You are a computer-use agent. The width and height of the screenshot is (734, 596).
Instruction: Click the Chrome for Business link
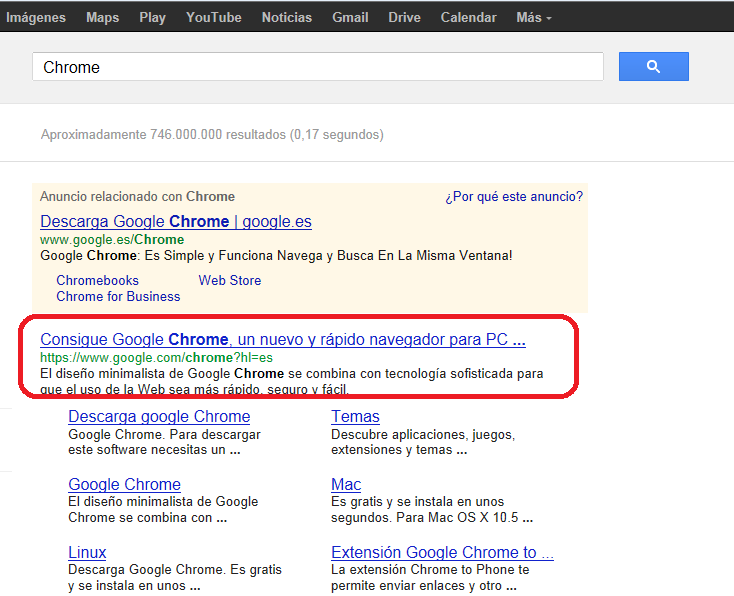tap(118, 296)
